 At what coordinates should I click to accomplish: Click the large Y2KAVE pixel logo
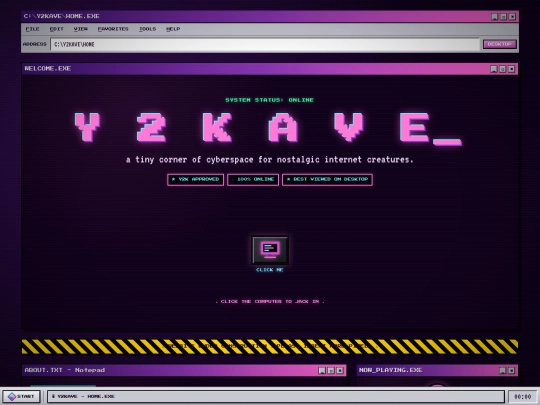[268, 128]
